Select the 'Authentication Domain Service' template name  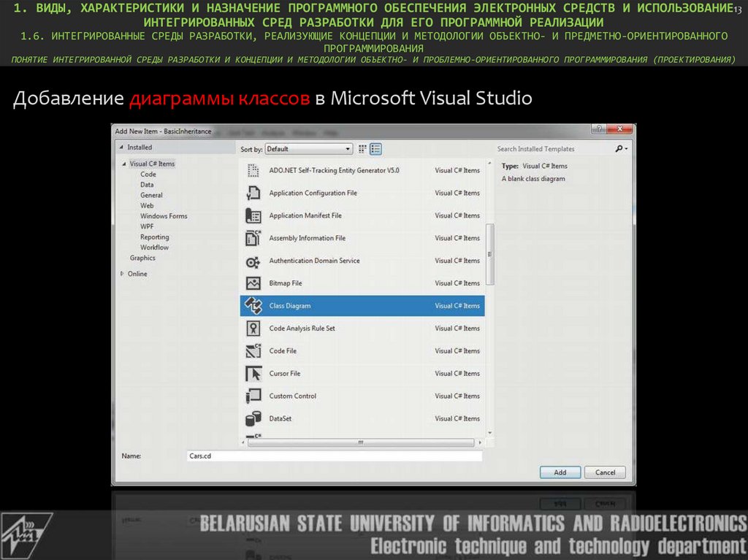click(314, 261)
